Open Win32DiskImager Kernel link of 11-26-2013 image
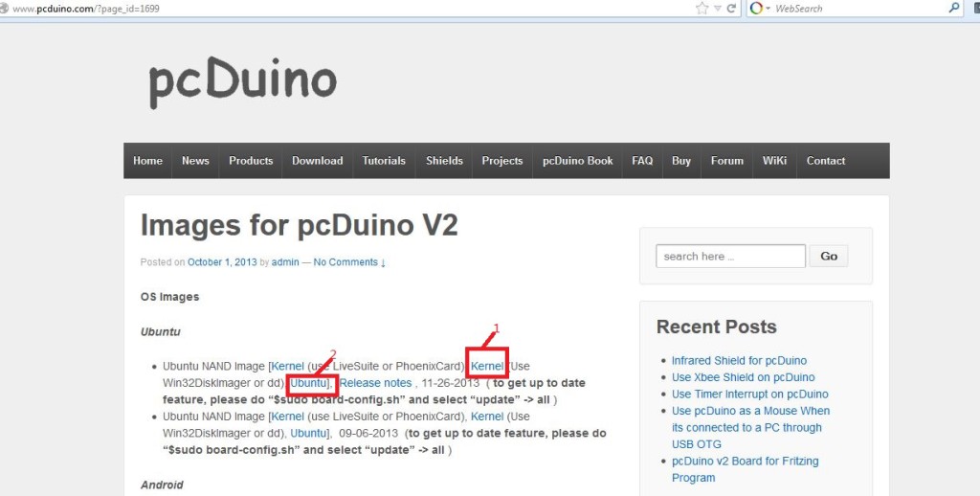This screenshot has width=980, height=496. (x=487, y=366)
